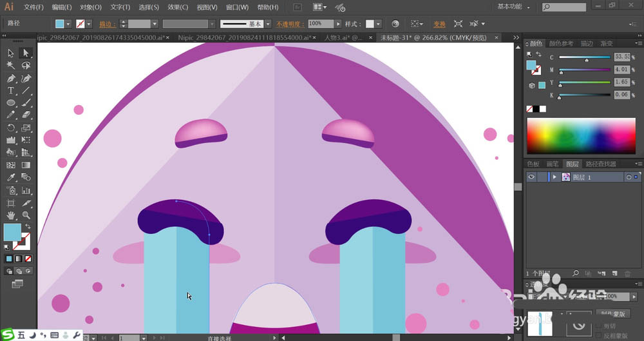644x341 pixels.
Task: Click the Change Screen Mode icon
Action: (17, 284)
